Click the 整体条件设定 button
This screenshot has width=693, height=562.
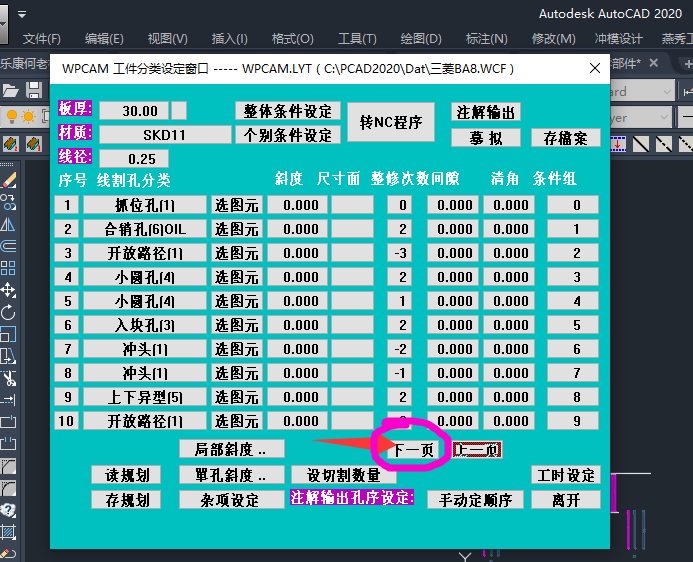(288, 111)
